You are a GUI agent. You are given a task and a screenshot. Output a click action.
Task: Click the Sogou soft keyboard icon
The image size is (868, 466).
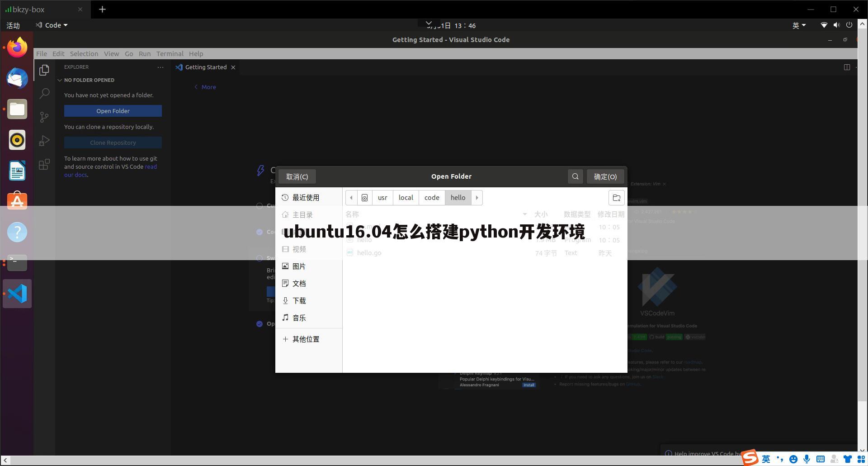[x=821, y=459]
